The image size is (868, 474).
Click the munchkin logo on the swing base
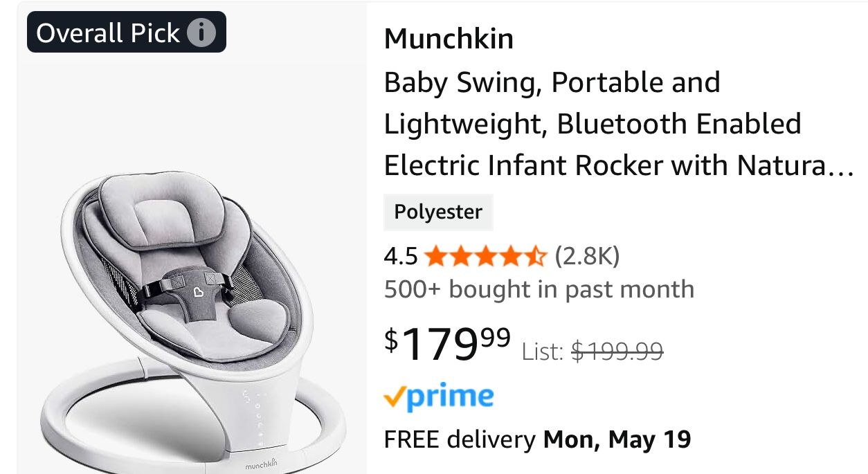coord(261,464)
